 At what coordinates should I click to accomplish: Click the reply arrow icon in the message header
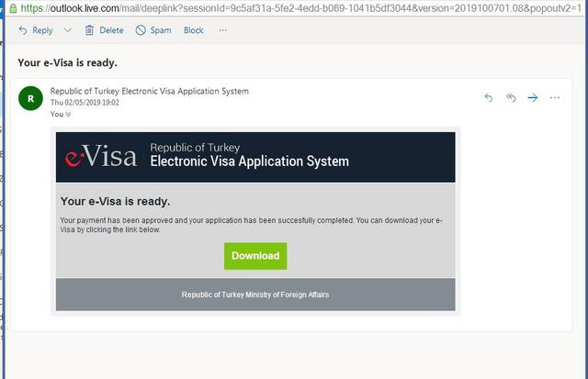[x=488, y=98]
